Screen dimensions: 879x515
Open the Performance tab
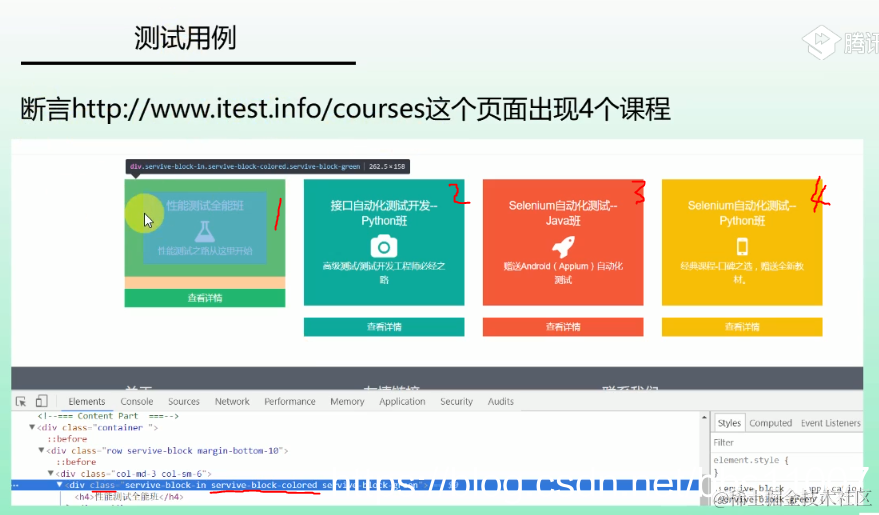coord(290,401)
